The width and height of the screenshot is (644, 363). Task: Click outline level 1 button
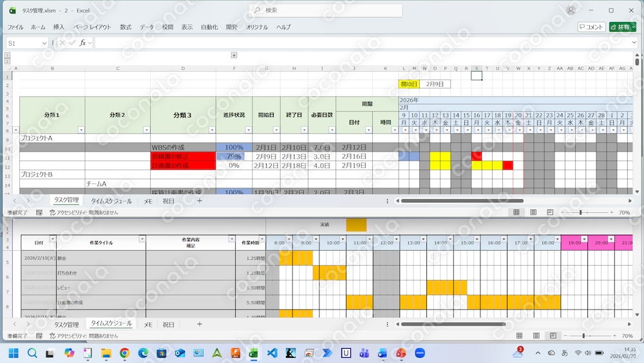click(7, 55)
